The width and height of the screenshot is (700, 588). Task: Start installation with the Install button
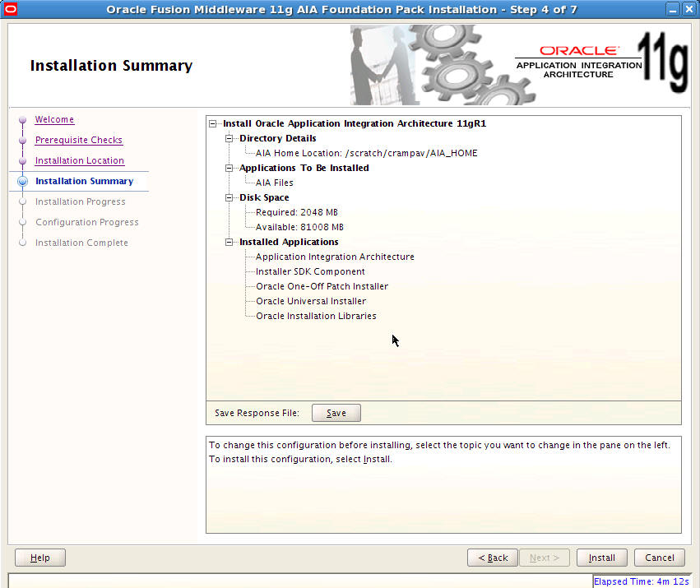pos(602,558)
